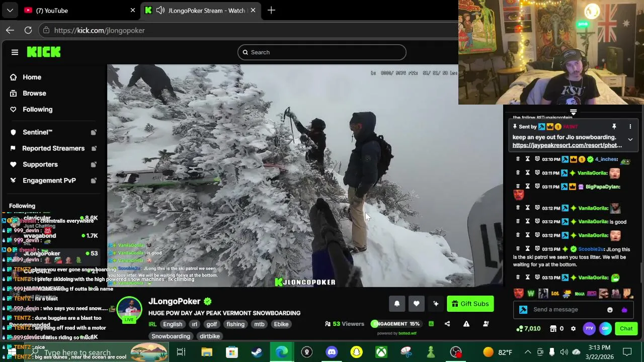The image size is (644, 362).
Task: Click the pinned jaypeakresort.com link
Action: (567, 145)
